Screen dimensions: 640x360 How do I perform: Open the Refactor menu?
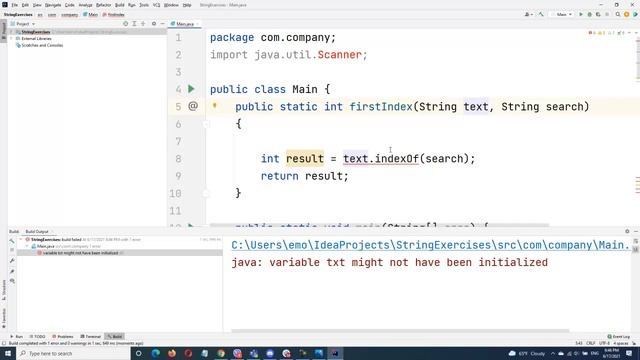coord(103,5)
